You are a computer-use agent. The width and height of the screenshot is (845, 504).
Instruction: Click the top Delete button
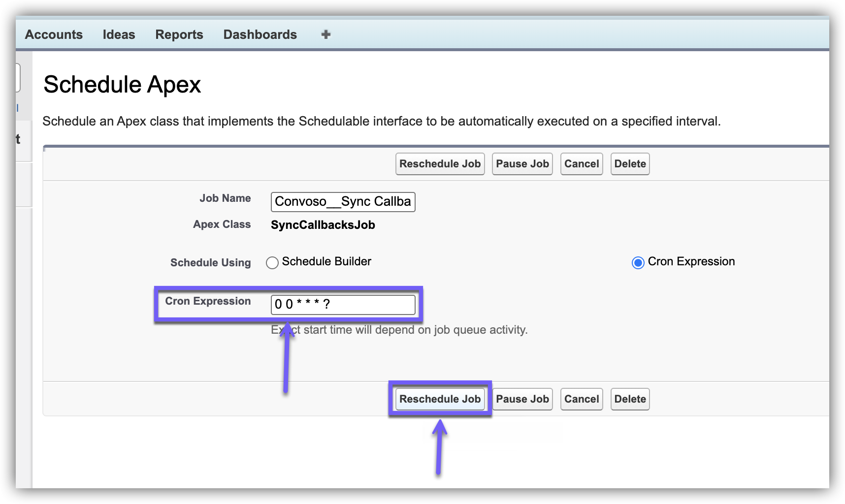pyautogui.click(x=630, y=164)
